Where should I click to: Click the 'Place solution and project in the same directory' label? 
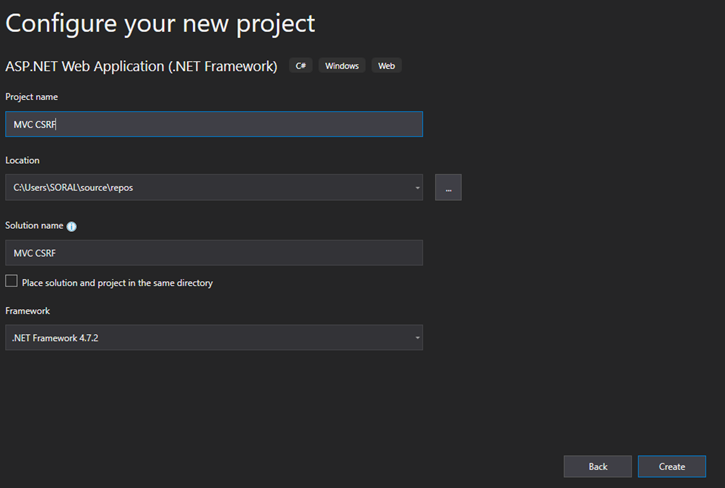(117, 283)
